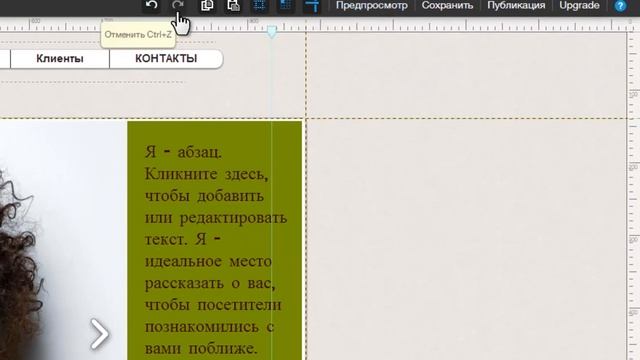Click the curly hair gallery image

point(63,241)
